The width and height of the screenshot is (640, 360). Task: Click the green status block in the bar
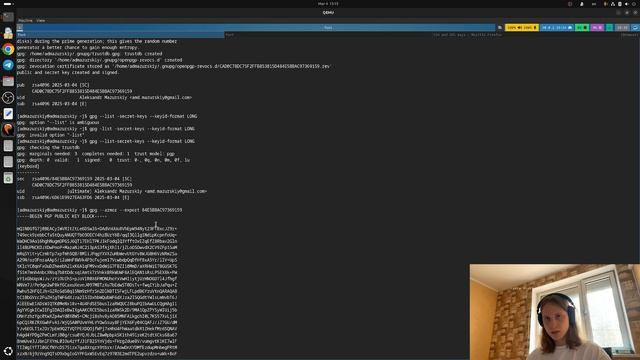pos(582,28)
